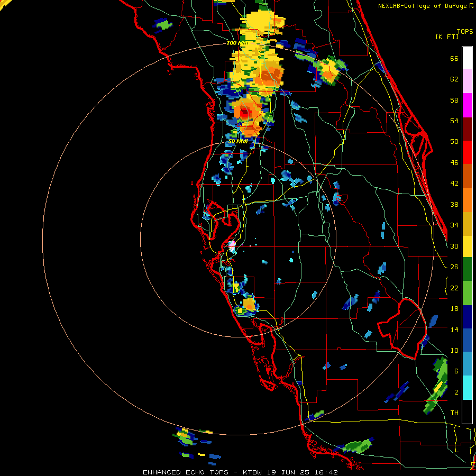
Task: Click the 100 NMI range ring label
Action: (x=237, y=43)
